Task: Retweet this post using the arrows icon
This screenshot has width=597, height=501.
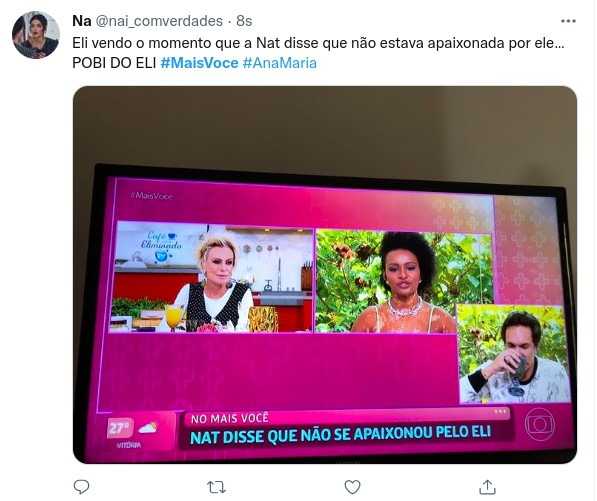Action: tap(216, 487)
